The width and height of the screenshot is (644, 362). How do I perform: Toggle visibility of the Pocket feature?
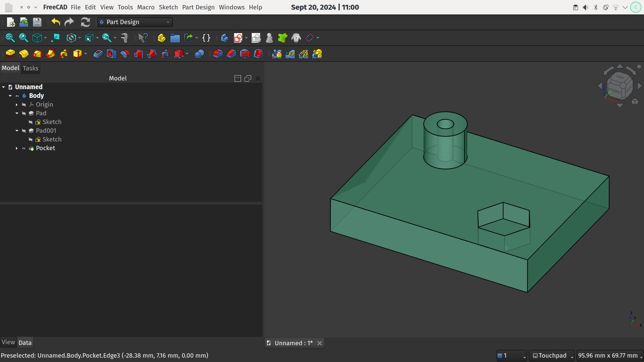24,148
